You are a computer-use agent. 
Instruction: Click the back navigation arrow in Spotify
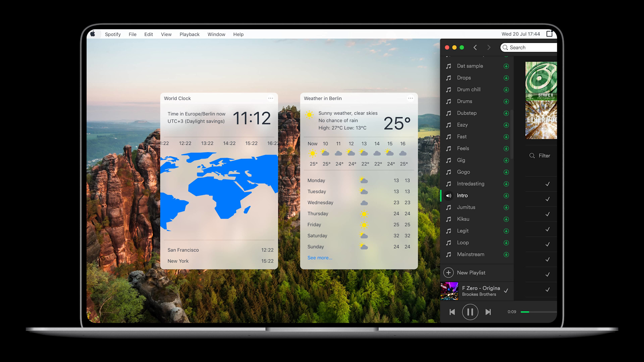tap(475, 48)
